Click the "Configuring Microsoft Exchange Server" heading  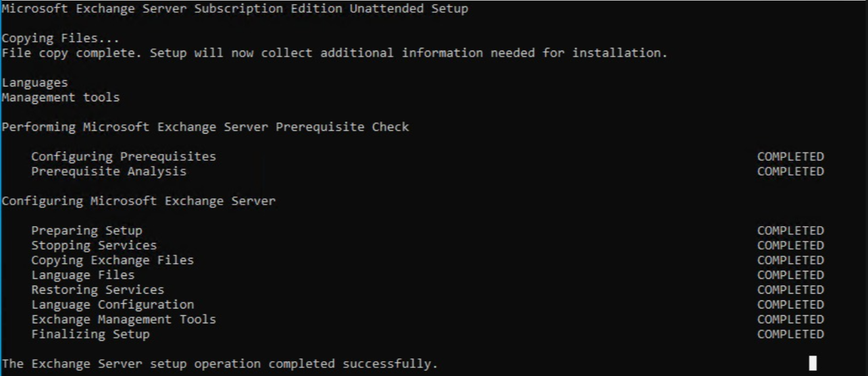point(138,201)
